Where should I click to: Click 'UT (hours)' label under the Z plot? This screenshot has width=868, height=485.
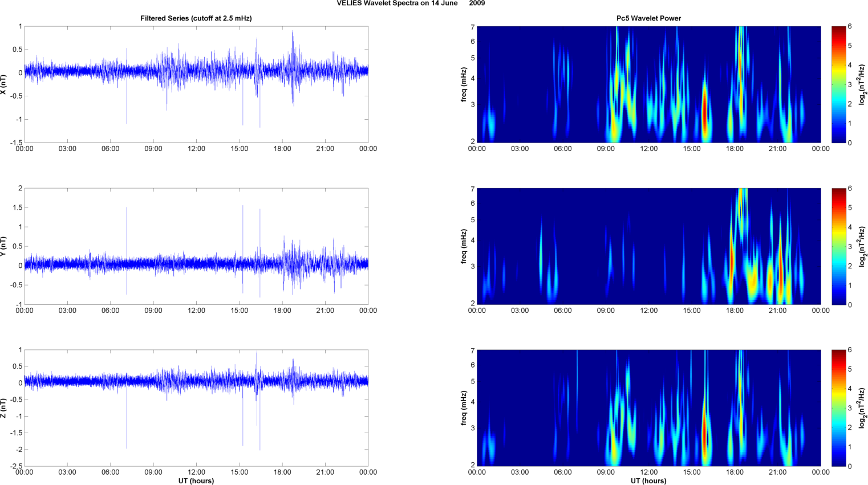(x=196, y=481)
